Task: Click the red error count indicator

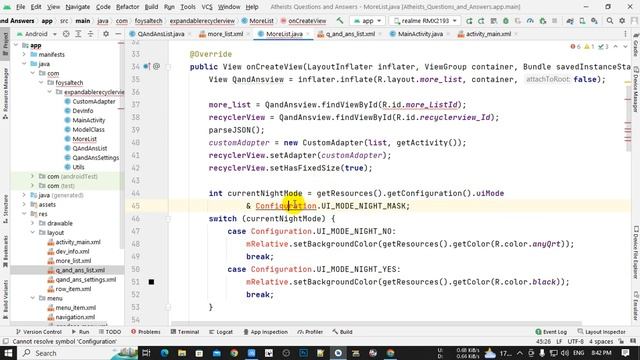Action: (576, 47)
